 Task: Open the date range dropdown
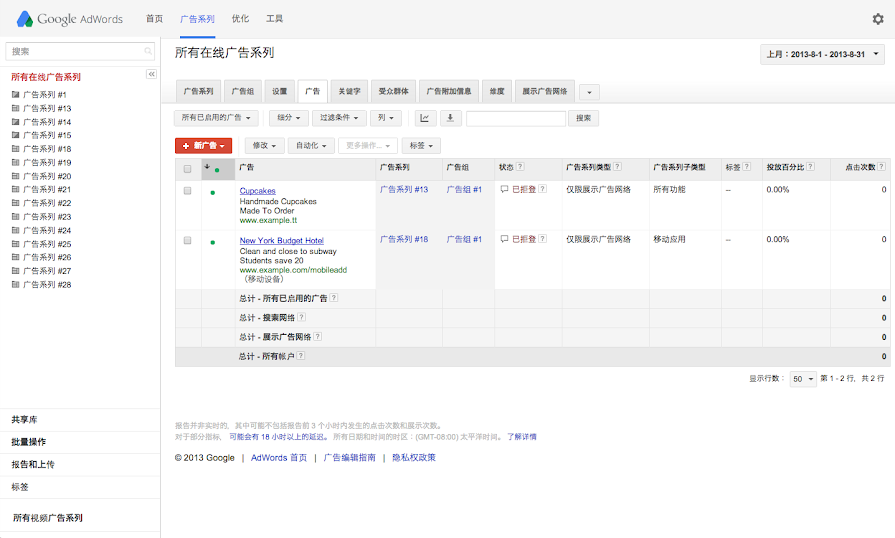823,55
